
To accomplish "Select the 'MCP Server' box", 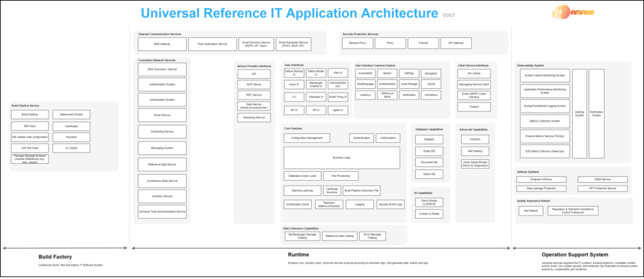I will click(254, 85).
